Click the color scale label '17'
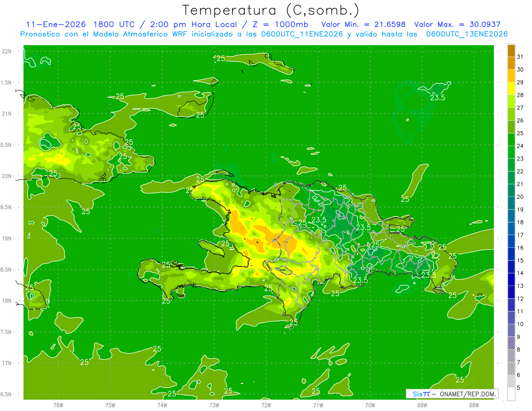Viewport: 532px width, 411px height. coord(520,235)
